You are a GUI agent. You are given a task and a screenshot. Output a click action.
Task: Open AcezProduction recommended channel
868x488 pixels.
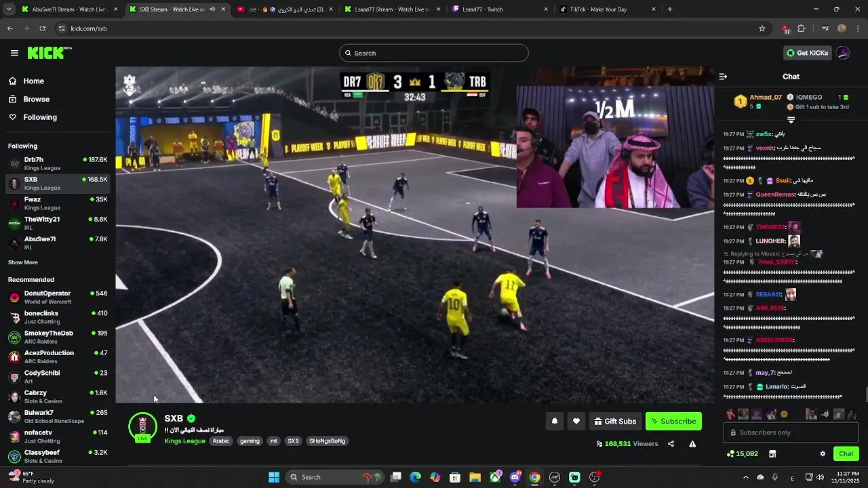pyautogui.click(x=58, y=357)
